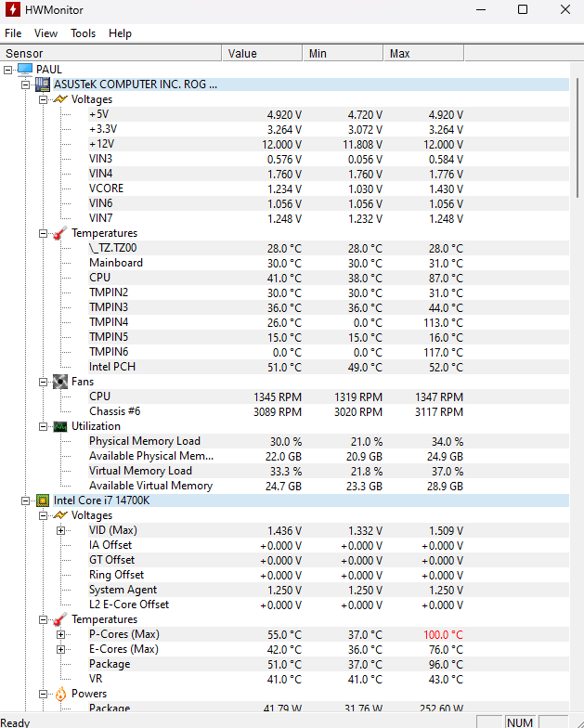The width and height of the screenshot is (584, 728).
Task: Click the Utilization graph icon
Action: click(60, 426)
